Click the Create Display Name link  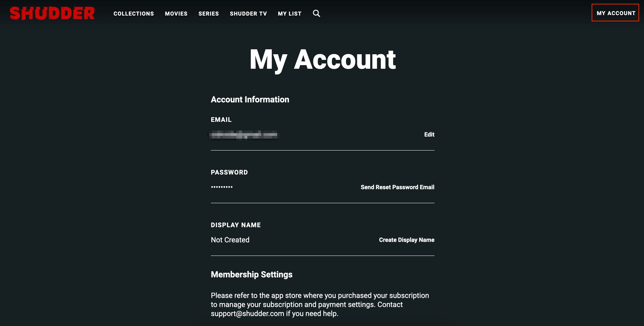tap(406, 240)
